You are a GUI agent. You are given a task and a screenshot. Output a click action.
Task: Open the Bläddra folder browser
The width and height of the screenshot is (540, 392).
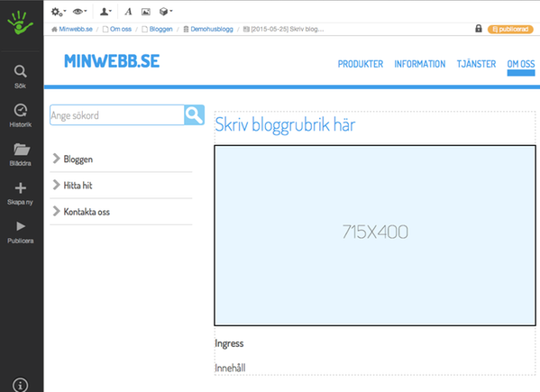(21, 154)
